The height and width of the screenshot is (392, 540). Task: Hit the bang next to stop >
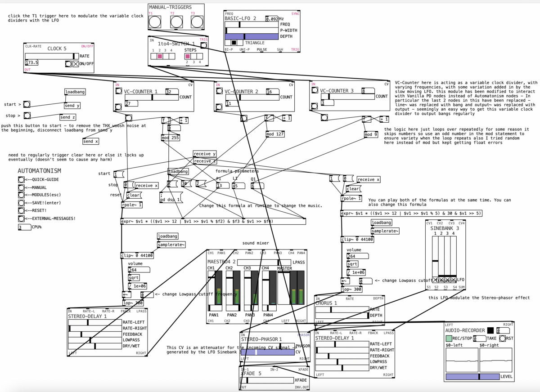(27, 116)
